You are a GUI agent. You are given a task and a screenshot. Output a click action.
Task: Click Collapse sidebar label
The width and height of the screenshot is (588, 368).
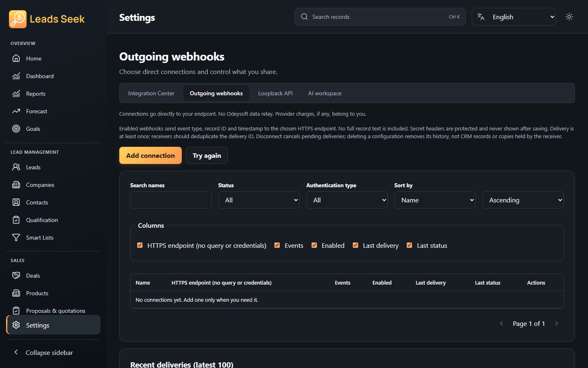coord(49,352)
